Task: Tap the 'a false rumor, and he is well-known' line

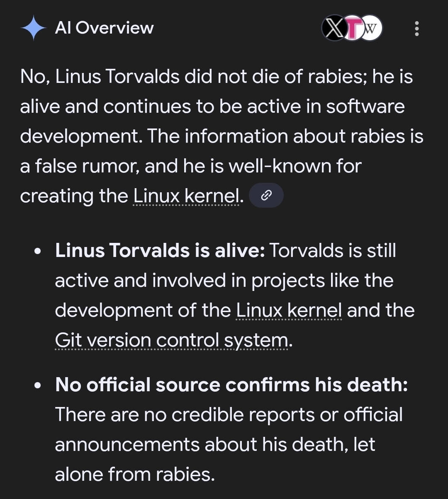Action: [x=191, y=166]
